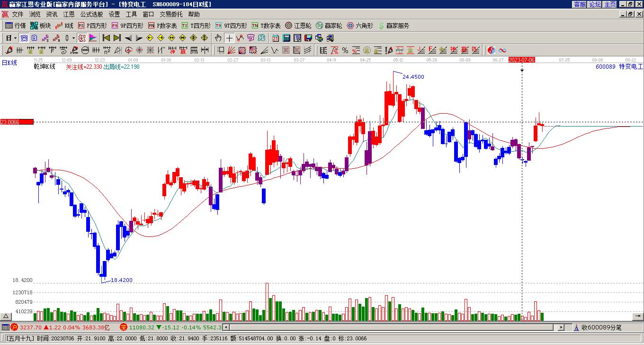Click the 深 Shenzhen index badge
The image size is (644, 345).
[123, 327]
